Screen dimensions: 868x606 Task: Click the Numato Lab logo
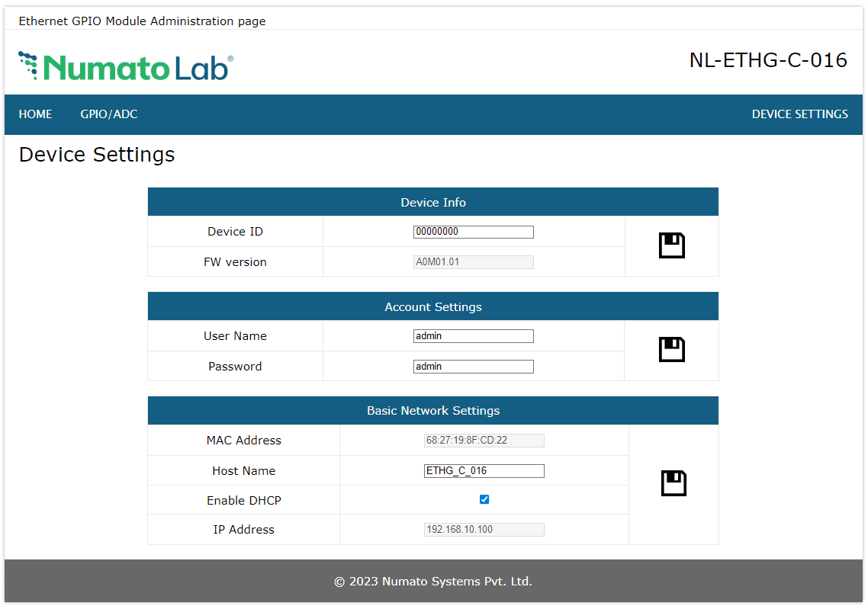click(126, 67)
